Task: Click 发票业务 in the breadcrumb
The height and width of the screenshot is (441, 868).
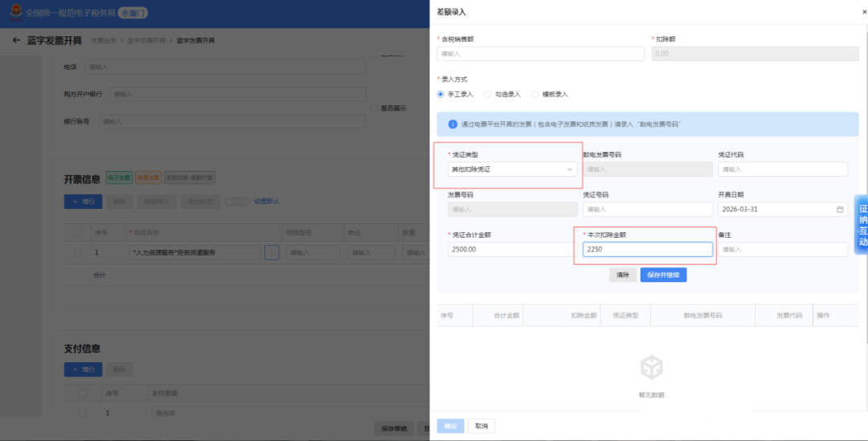Action: [104, 40]
